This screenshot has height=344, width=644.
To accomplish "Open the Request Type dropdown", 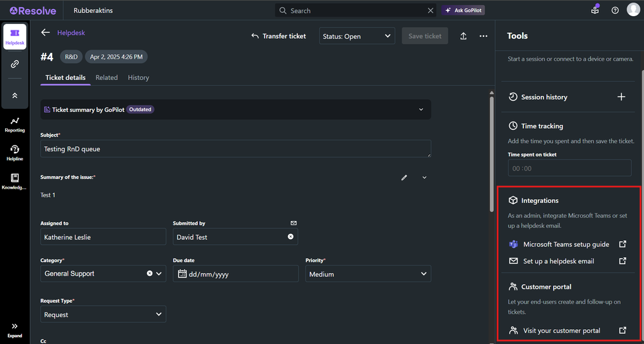I will [103, 314].
